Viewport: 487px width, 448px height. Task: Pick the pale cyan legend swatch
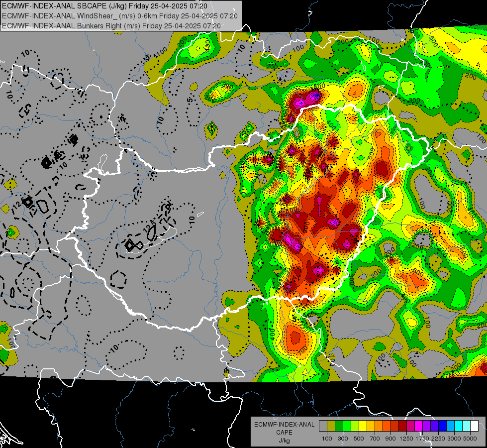point(467,426)
